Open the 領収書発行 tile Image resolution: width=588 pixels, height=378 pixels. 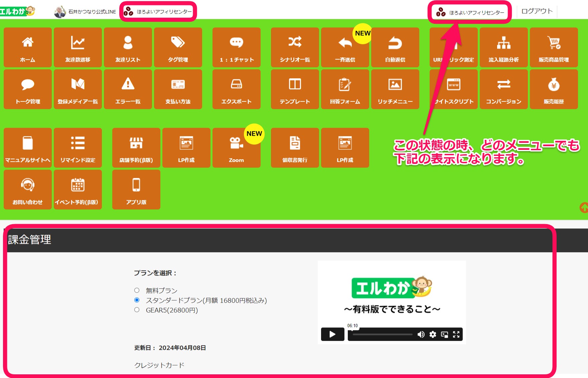tap(295, 148)
